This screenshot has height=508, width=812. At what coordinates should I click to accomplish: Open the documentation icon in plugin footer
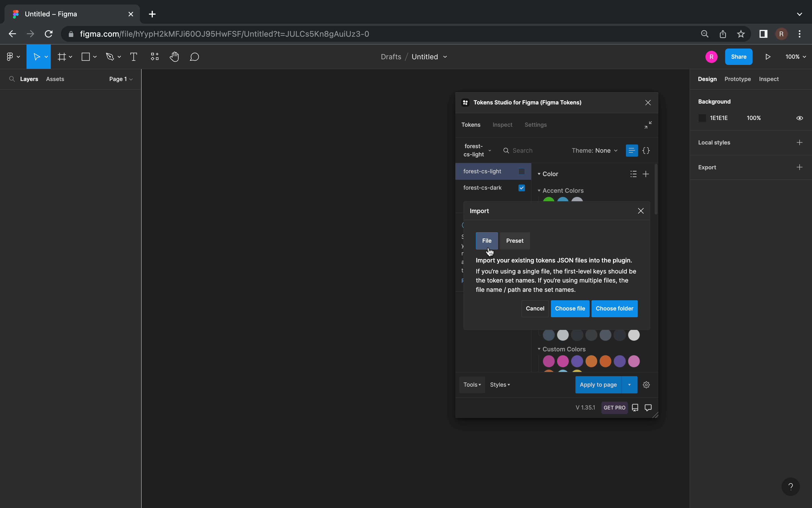pos(635,408)
